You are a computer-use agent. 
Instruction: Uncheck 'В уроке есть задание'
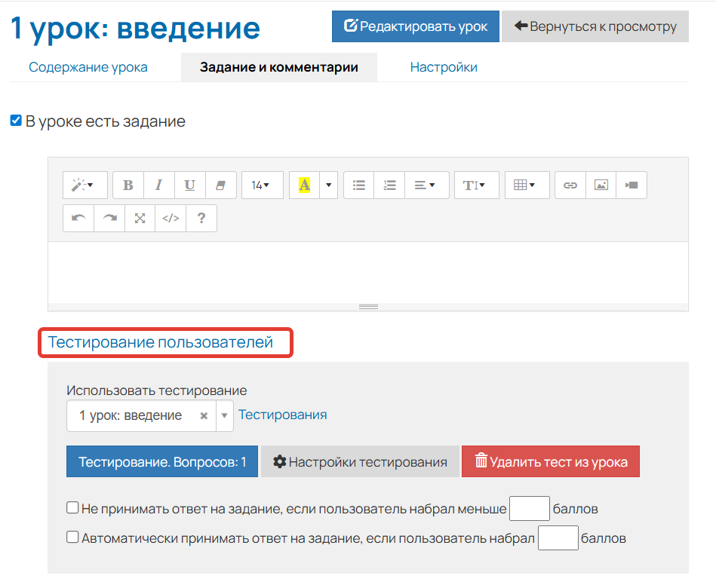[x=16, y=120]
